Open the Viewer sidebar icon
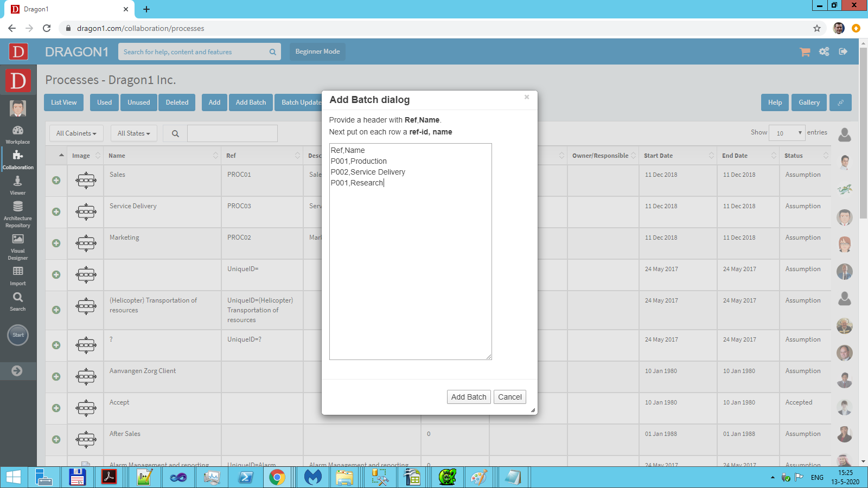The height and width of the screenshot is (488, 868). 18,185
